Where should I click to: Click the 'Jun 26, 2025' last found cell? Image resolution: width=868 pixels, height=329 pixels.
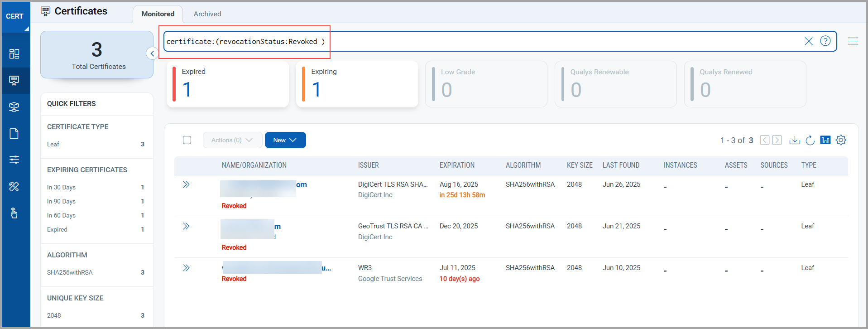point(621,184)
